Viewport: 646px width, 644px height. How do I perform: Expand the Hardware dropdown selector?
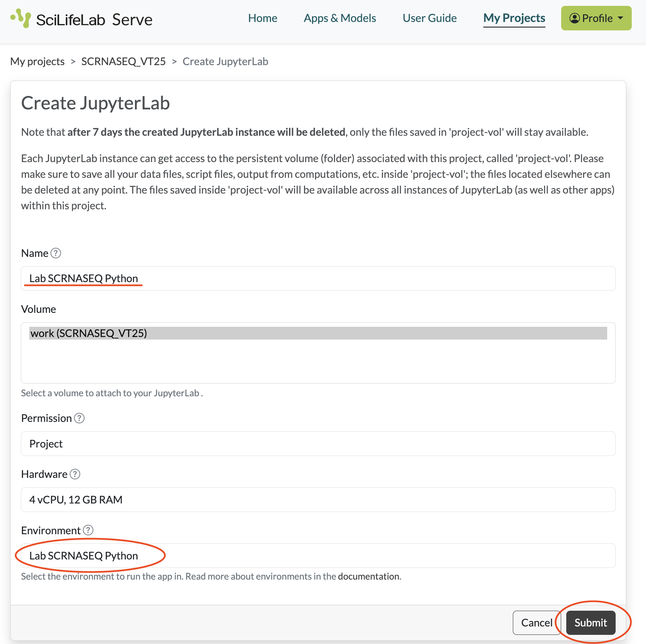pos(318,500)
